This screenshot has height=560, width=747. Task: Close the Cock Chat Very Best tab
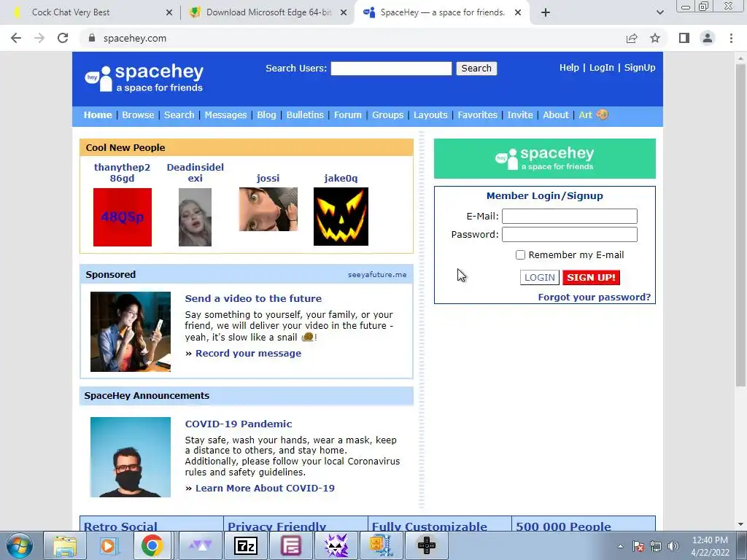(x=169, y=13)
